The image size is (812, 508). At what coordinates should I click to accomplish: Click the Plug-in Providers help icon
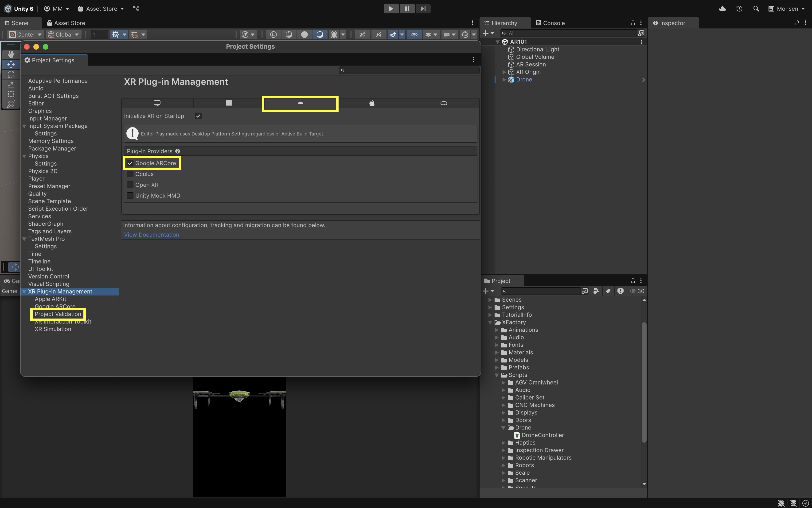178,151
